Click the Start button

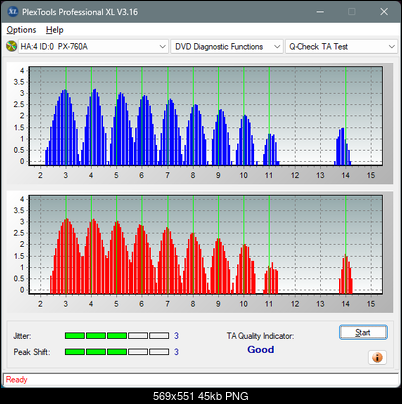(363, 332)
